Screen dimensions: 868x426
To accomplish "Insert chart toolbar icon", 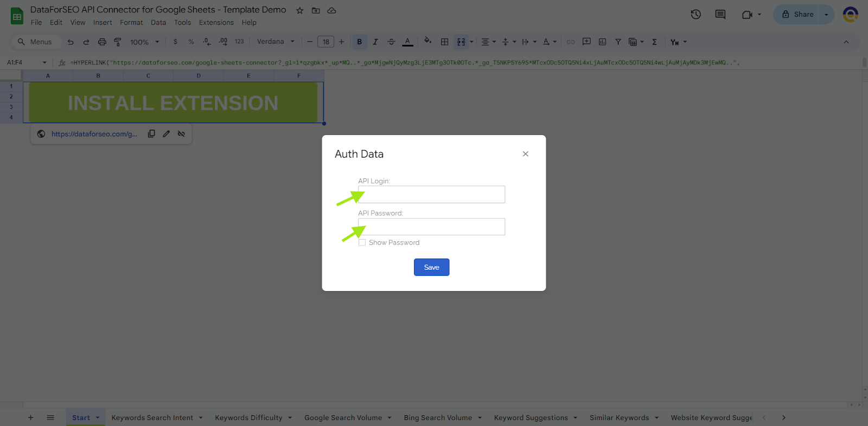I will [602, 42].
